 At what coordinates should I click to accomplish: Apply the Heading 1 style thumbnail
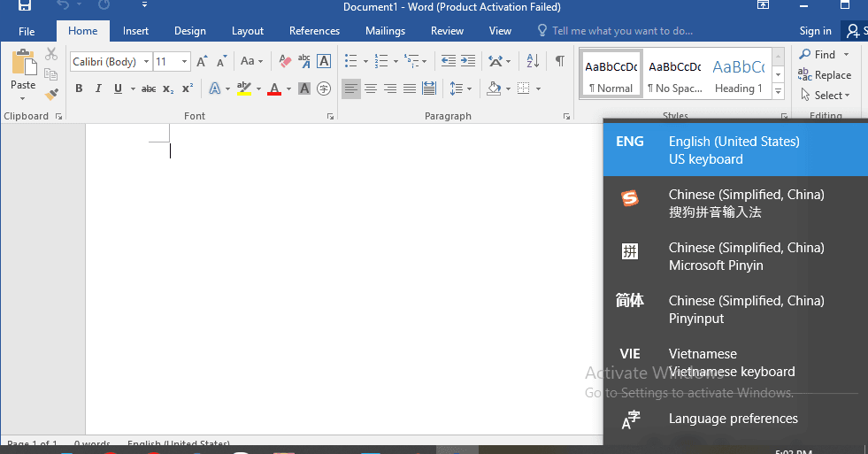[x=739, y=74]
